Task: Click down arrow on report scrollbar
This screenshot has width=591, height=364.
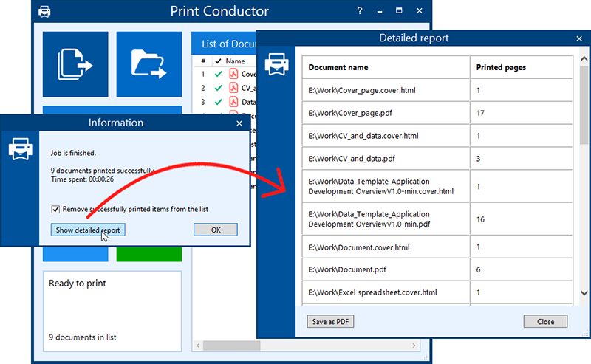Action: coord(584,293)
